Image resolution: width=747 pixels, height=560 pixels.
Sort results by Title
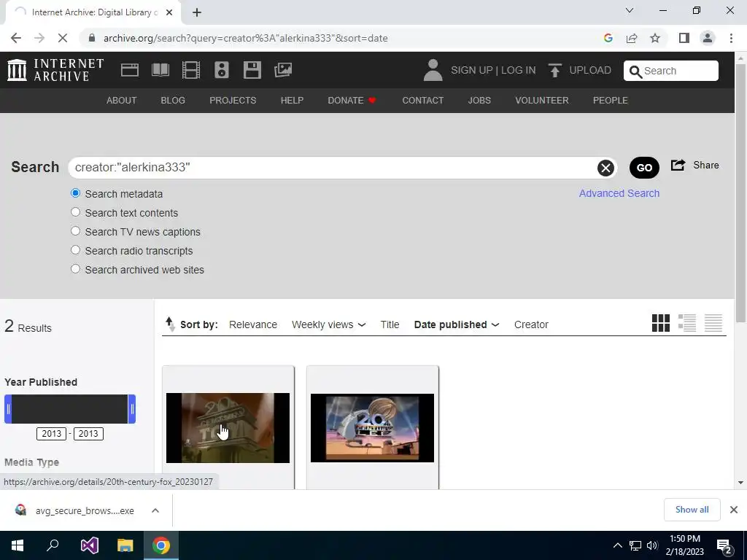pyautogui.click(x=390, y=324)
